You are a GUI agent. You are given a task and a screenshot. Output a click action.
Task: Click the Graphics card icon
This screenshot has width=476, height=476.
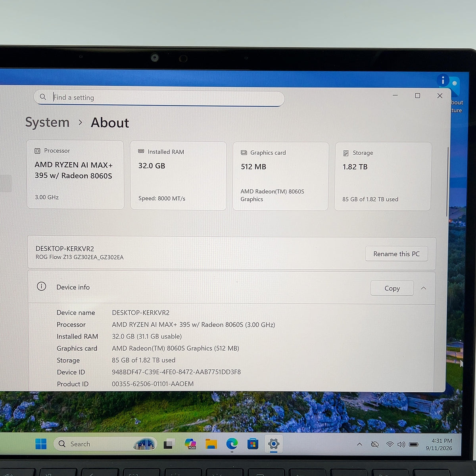[244, 153]
